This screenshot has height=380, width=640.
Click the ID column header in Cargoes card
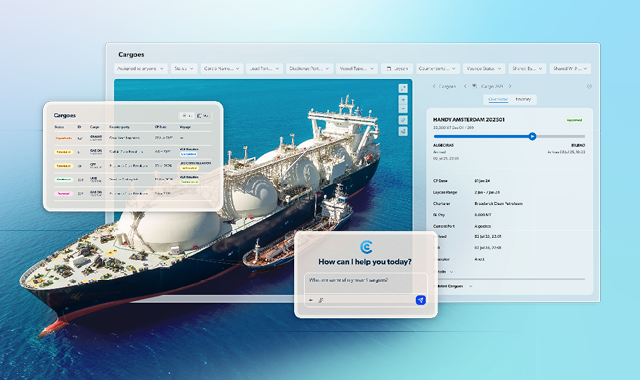point(79,127)
